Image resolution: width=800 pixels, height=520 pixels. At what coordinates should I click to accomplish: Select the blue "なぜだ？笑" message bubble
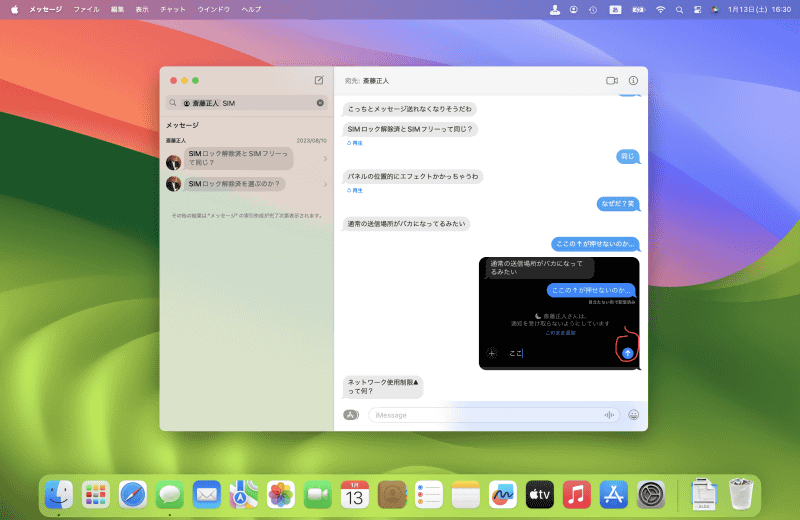(618, 204)
